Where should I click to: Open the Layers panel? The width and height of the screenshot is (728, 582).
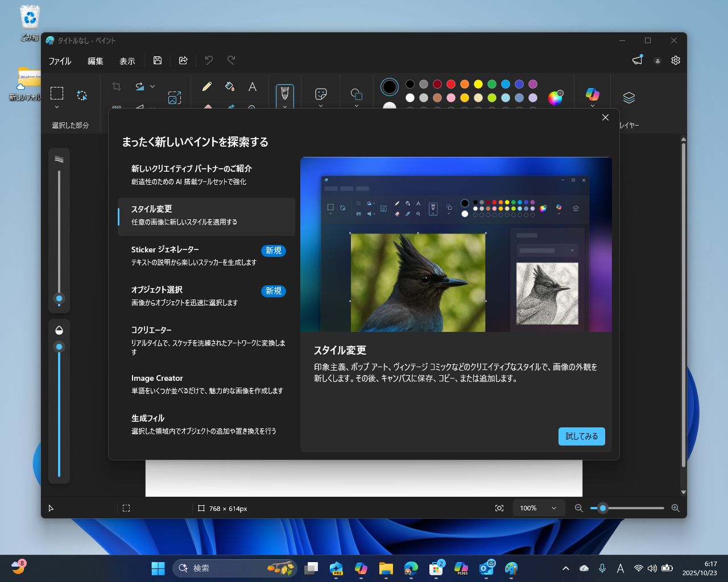click(628, 98)
